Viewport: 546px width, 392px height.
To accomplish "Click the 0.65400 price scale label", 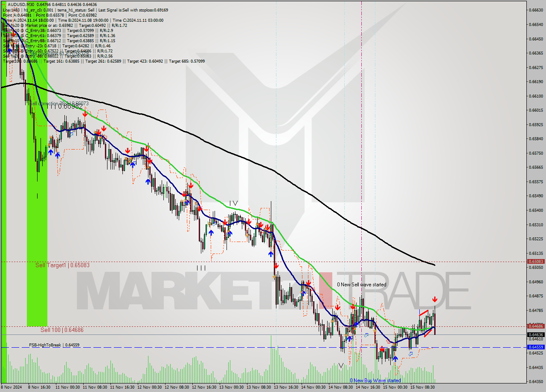I will (535, 210).
